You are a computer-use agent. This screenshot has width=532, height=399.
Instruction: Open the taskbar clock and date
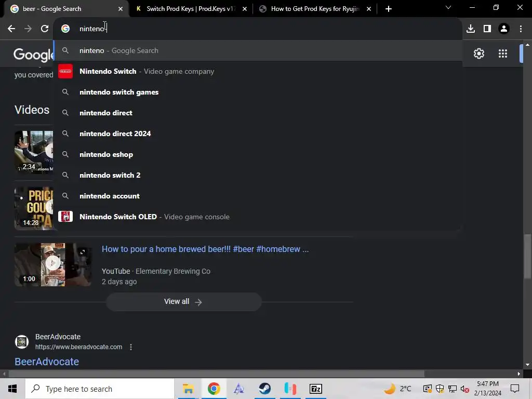click(487, 389)
